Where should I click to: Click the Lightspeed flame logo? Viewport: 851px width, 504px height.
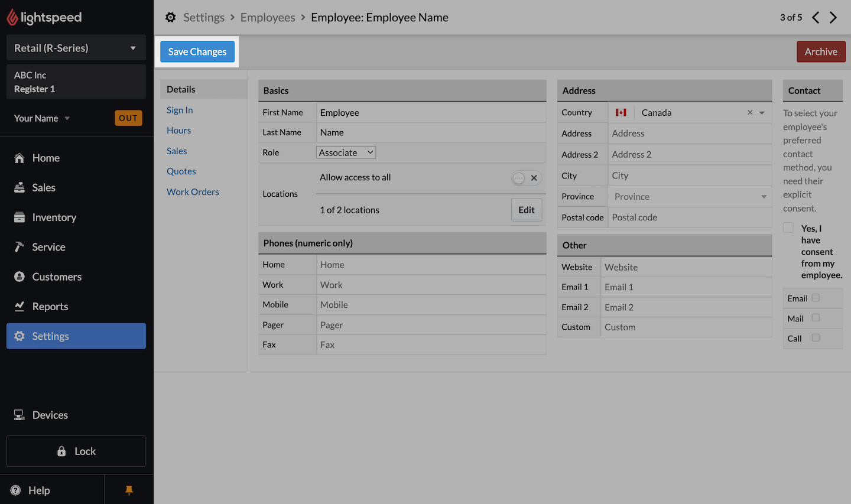12,18
